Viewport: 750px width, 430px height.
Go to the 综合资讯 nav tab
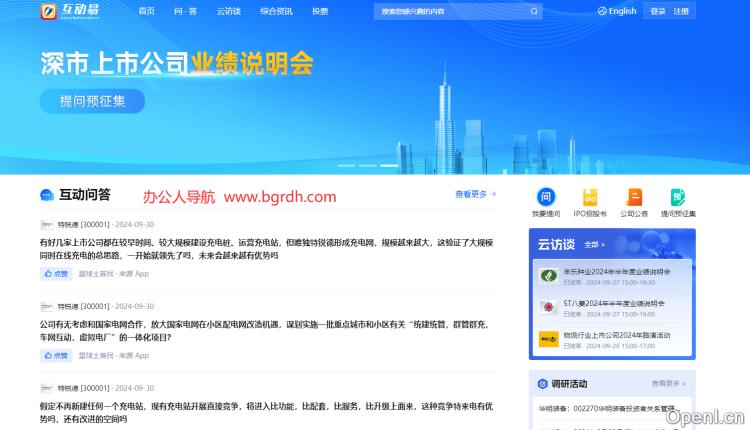click(276, 11)
